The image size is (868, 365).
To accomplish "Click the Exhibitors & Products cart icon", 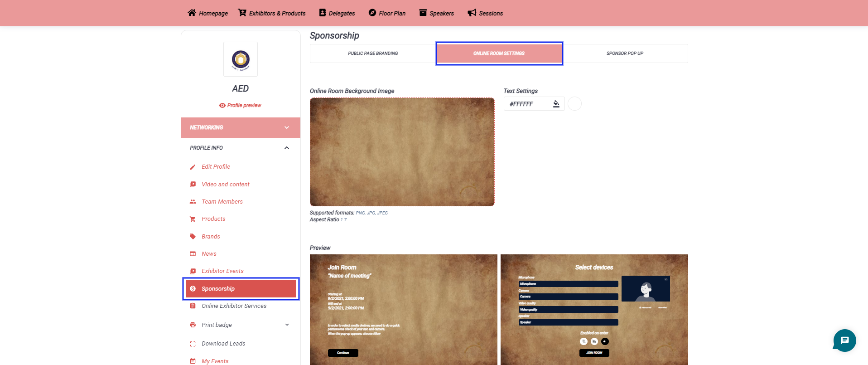I will point(242,13).
